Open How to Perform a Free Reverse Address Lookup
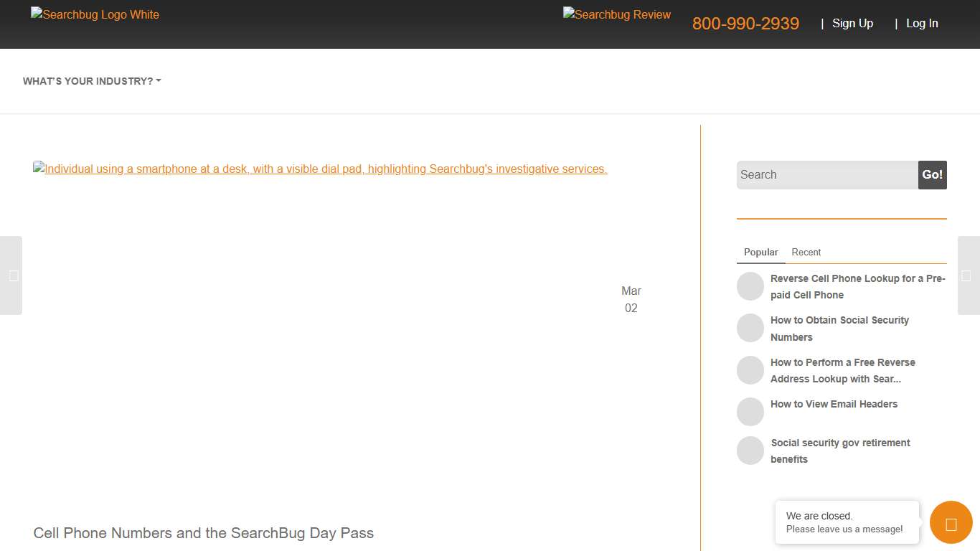This screenshot has width=980, height=551. 842,370
